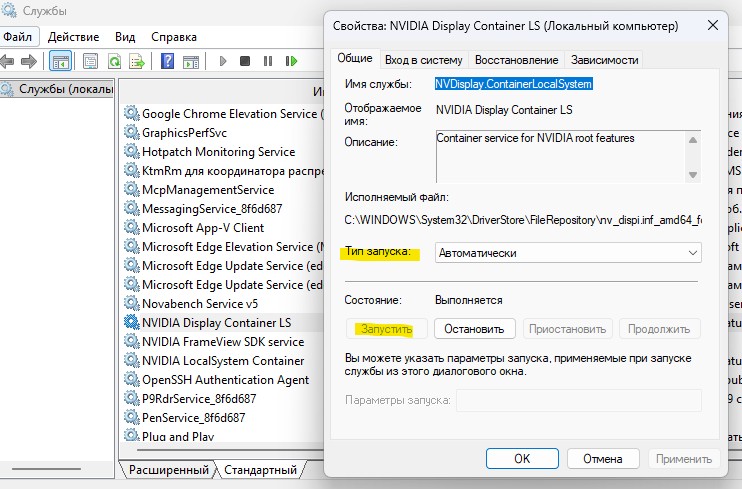Click the Отмена button
The width and height of the screenshot is (742, 489).
(x=603, y=459)
